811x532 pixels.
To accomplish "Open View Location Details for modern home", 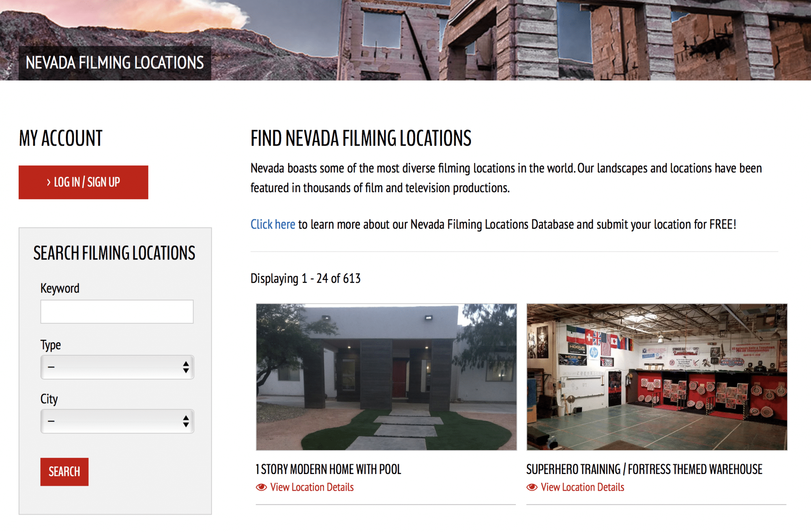I will 312,487.
